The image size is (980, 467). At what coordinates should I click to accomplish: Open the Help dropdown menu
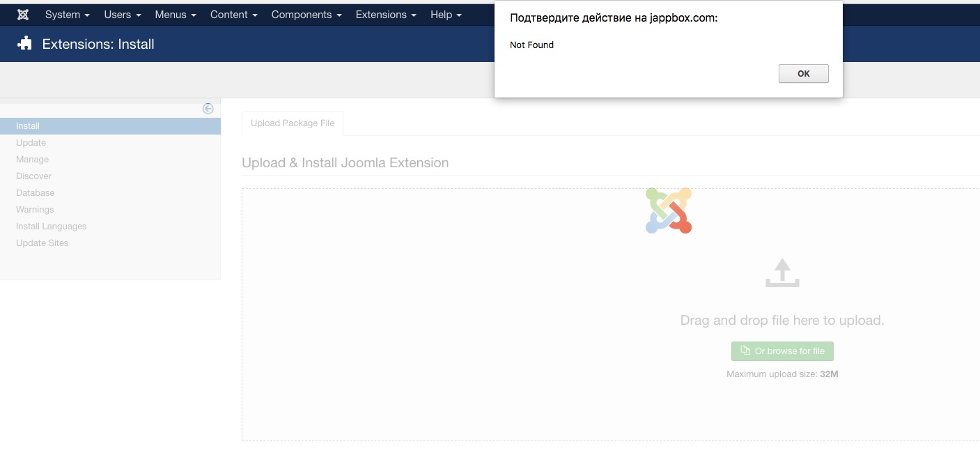click(446, 14)
